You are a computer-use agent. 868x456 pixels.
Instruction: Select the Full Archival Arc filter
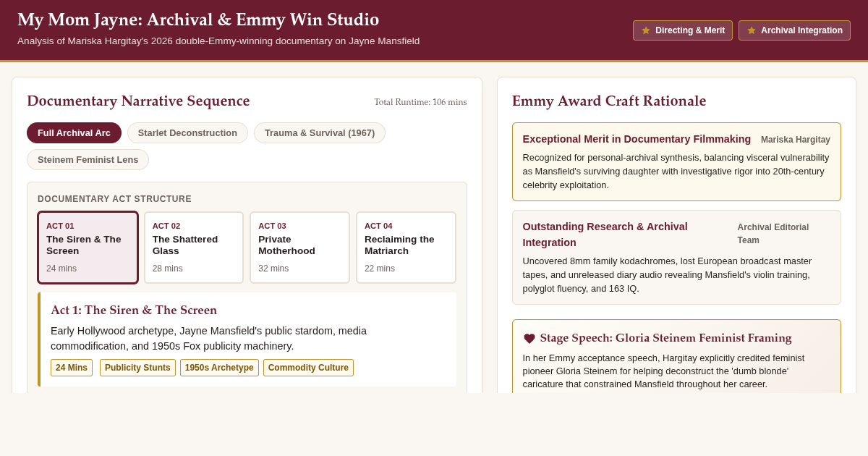74,132
